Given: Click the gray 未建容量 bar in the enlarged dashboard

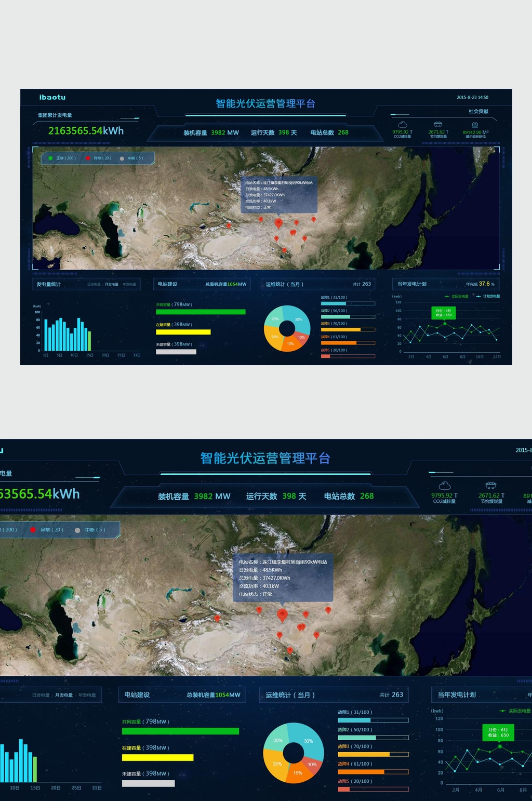Looking at the screenshot, I should (149, 783).
